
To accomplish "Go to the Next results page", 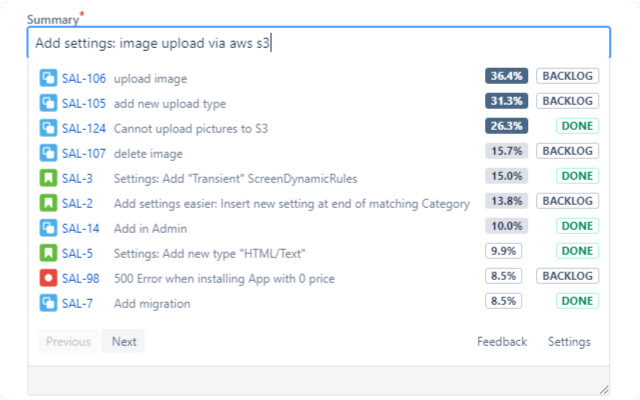I will [124, 342].
